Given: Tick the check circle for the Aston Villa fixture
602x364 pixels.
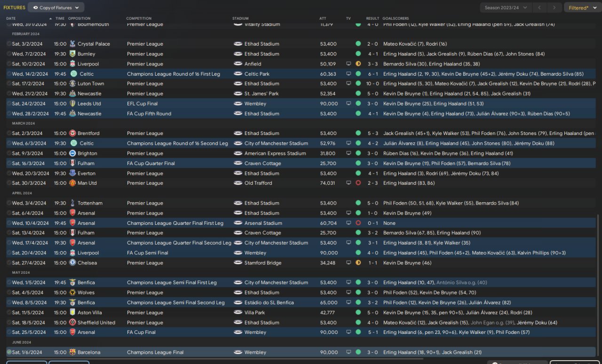Looking at the screenshot, I should click(x=9, y=312).
